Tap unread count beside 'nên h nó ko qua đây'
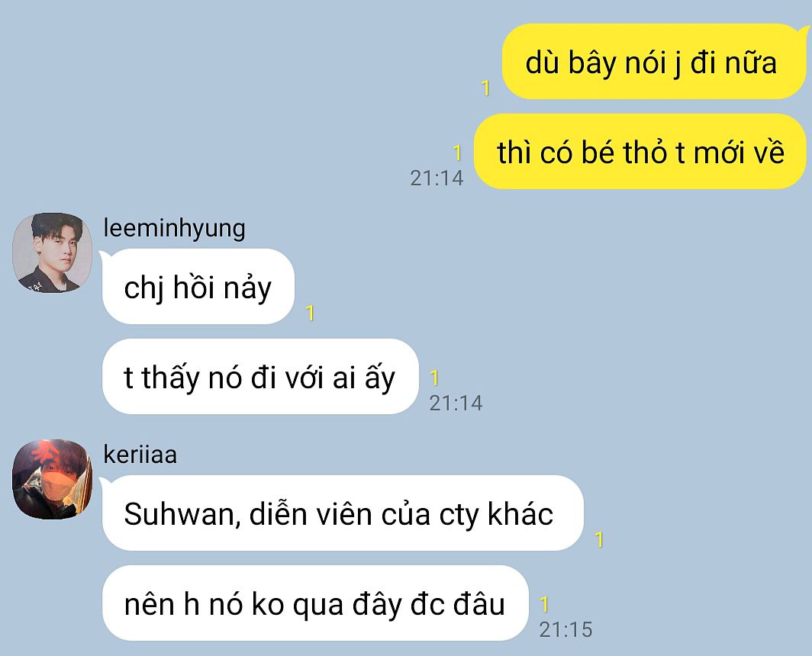 click(544, 604)
